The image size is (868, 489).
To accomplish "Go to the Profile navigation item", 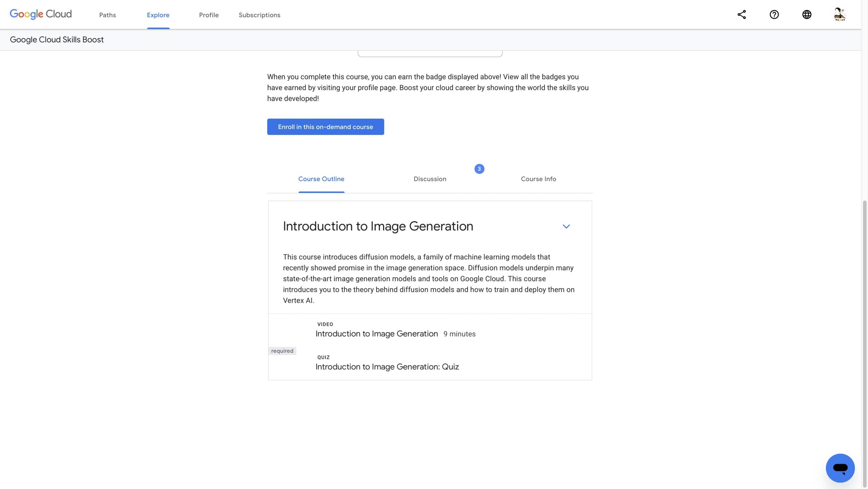I will pos(209,15).
